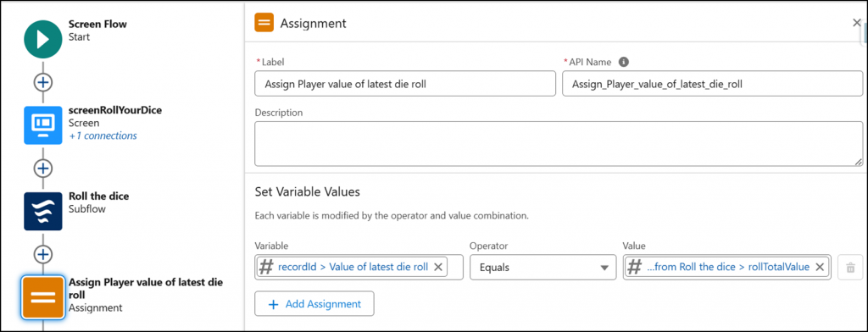
Task: Click the API Name input field
Action: [712, 84]
